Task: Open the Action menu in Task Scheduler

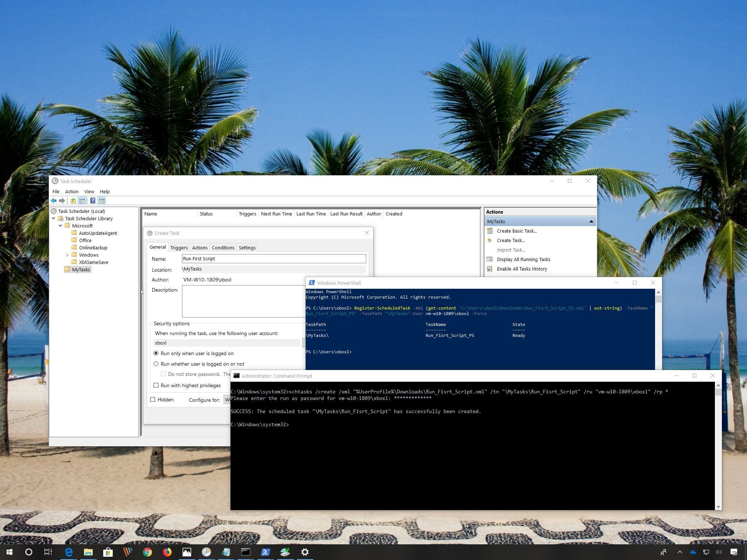Action: [x=72, y=191]
